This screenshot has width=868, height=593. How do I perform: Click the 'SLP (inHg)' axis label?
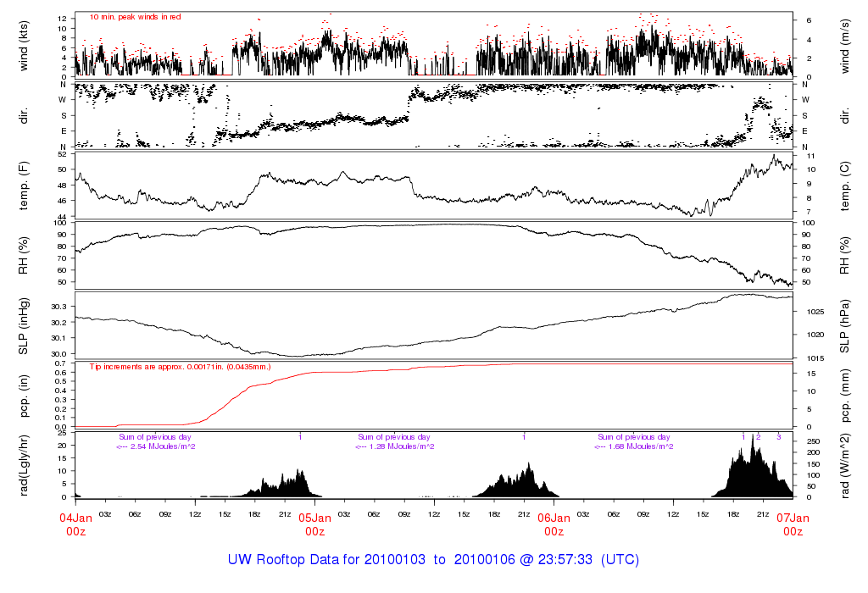(x=23, y=326)
